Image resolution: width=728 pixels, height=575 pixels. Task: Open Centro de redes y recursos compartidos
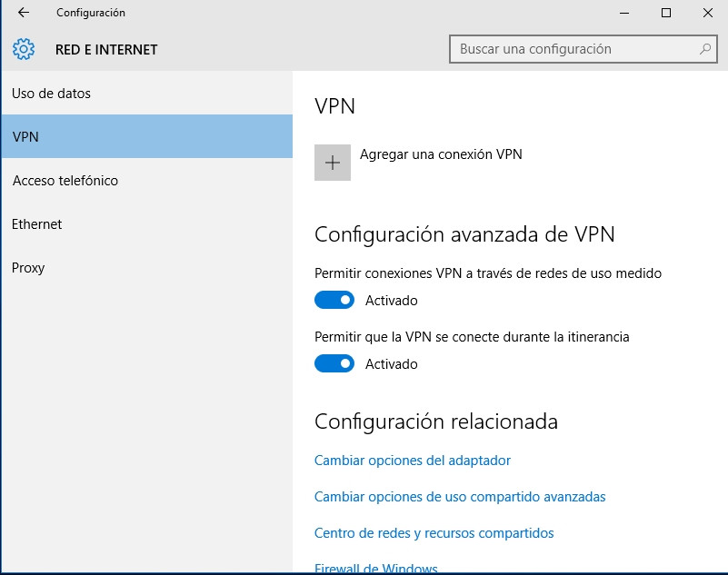pyautogui.click(x=434, y=533)
